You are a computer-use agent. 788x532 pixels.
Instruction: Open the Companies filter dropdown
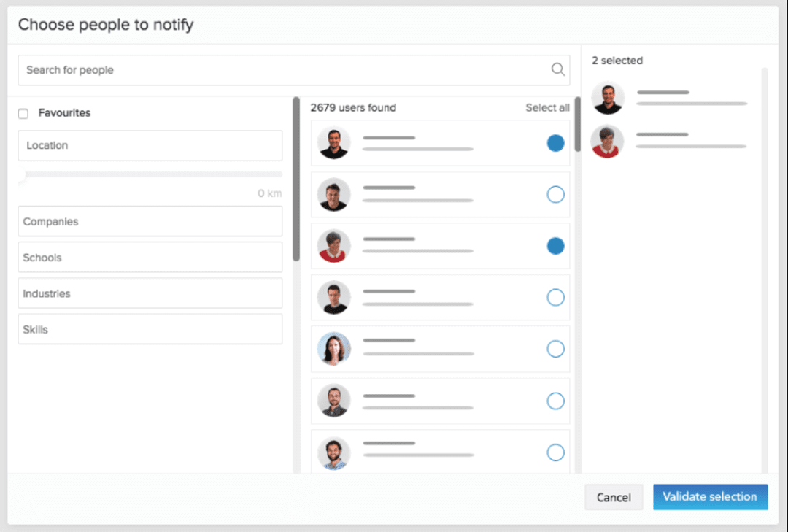coord(150,221)
